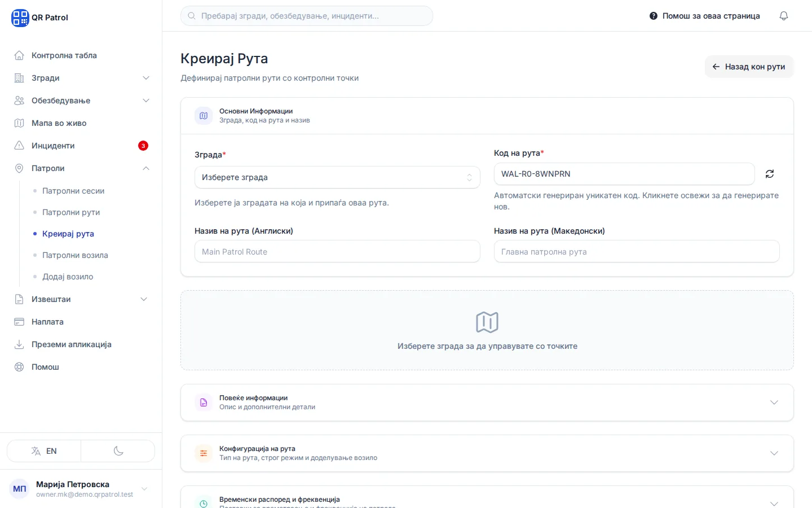Click the Повеќе информации document icon
This screenshot has height=508, width=812.
click(x=204, y=402)
